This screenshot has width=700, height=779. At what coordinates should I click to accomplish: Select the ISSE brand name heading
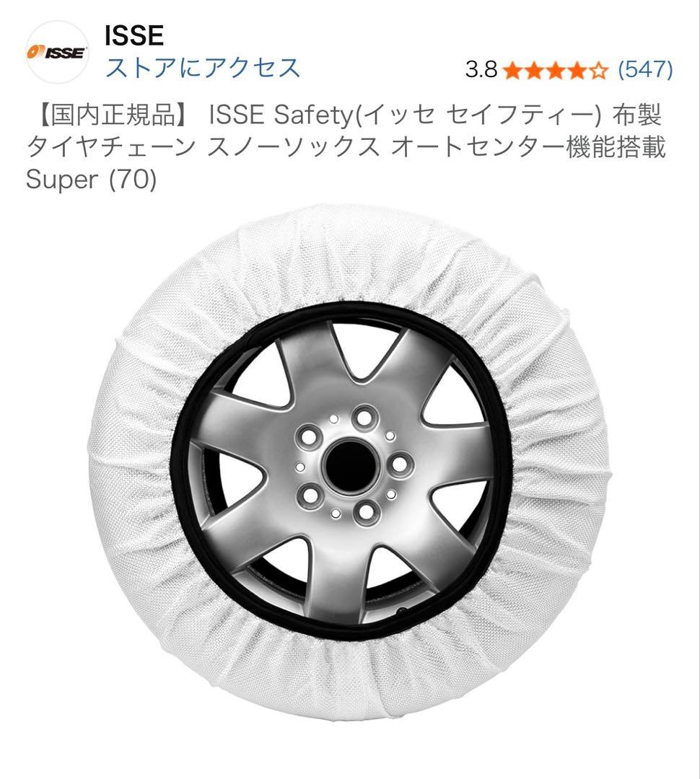(x=134, y=36)
